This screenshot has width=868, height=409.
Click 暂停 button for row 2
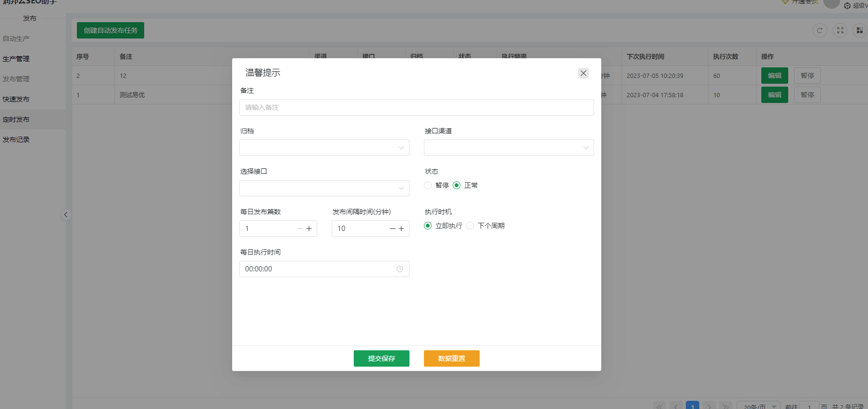pos(807,76)
